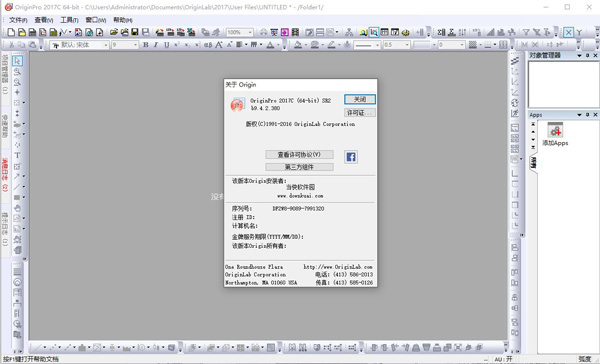Viewport: 600px width, 364px height.
Task: Select the Text tool (T) in toolbox
Action: 17,155
